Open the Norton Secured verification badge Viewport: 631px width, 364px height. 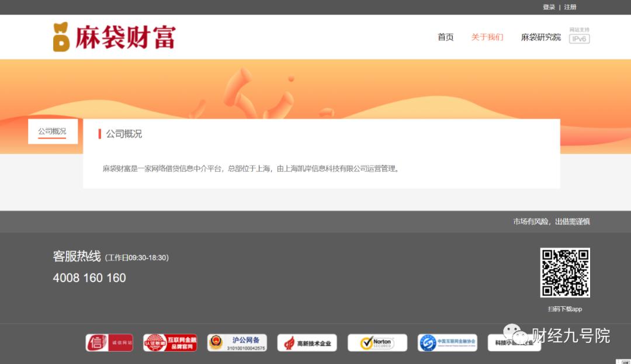coord(377,342)
